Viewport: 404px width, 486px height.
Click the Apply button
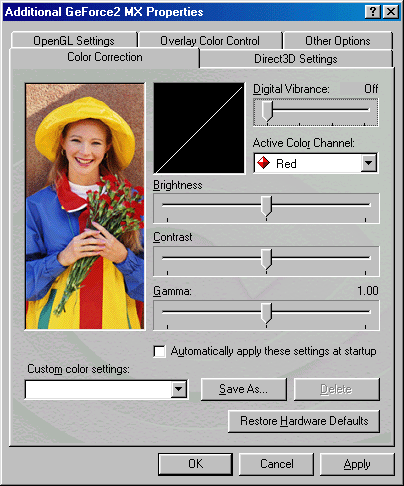[357, 464]
